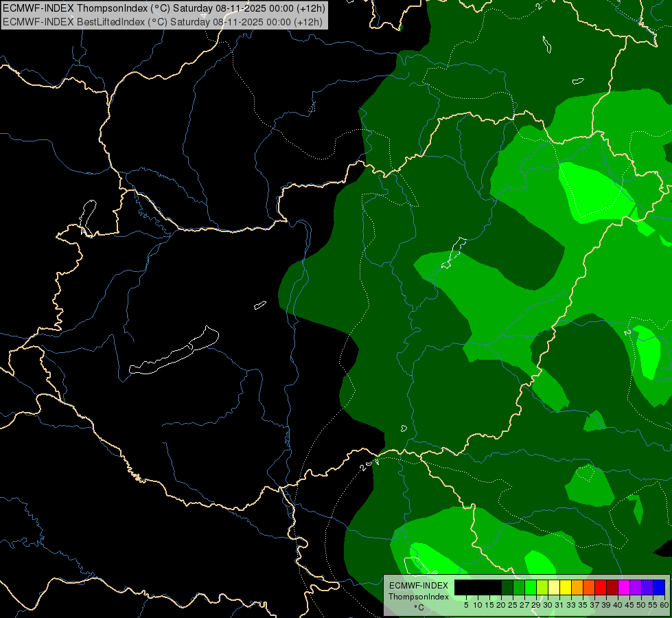The width and height of the screenshot is (672, 618).
Task: Select the pale yellow 30-31 legend swatch
Action: [x=554, y=587]
